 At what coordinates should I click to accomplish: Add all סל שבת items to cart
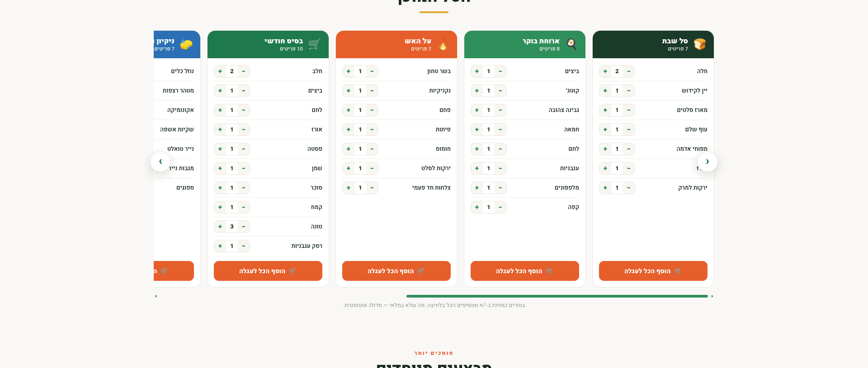[653, 271]
